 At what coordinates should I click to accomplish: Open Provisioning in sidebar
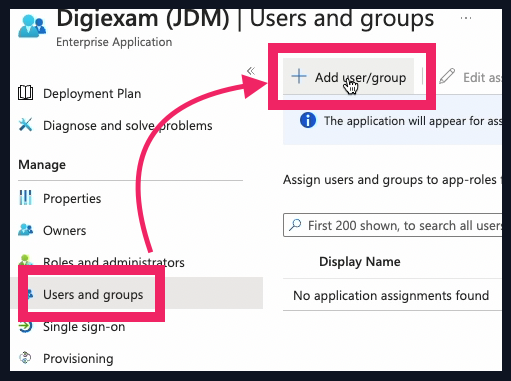78,359
